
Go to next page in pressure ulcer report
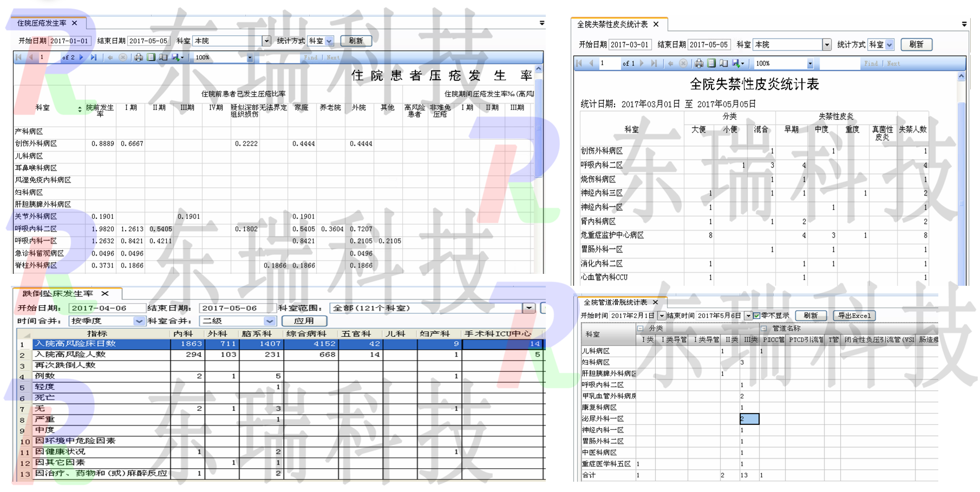click(82, 57)
